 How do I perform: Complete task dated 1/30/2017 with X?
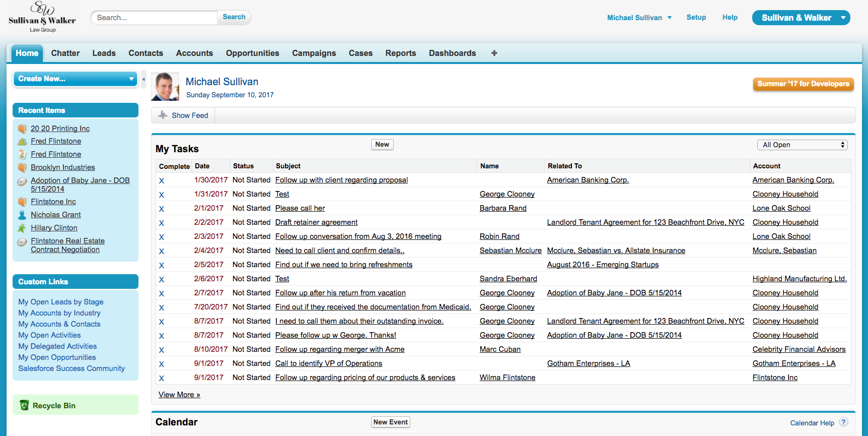coord(162,180)
